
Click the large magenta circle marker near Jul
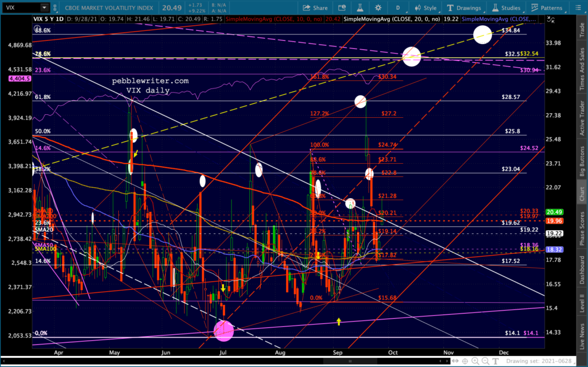coord(224,331)
